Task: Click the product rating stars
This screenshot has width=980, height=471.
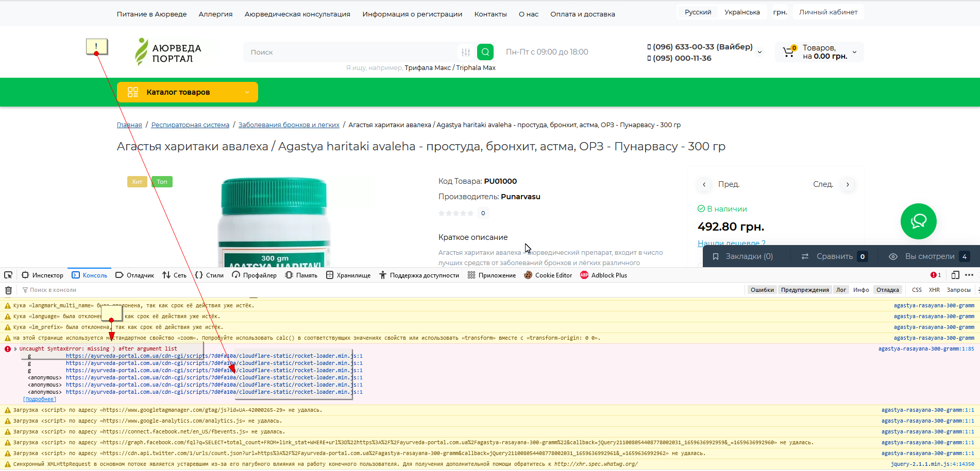Action: point(455,213)
